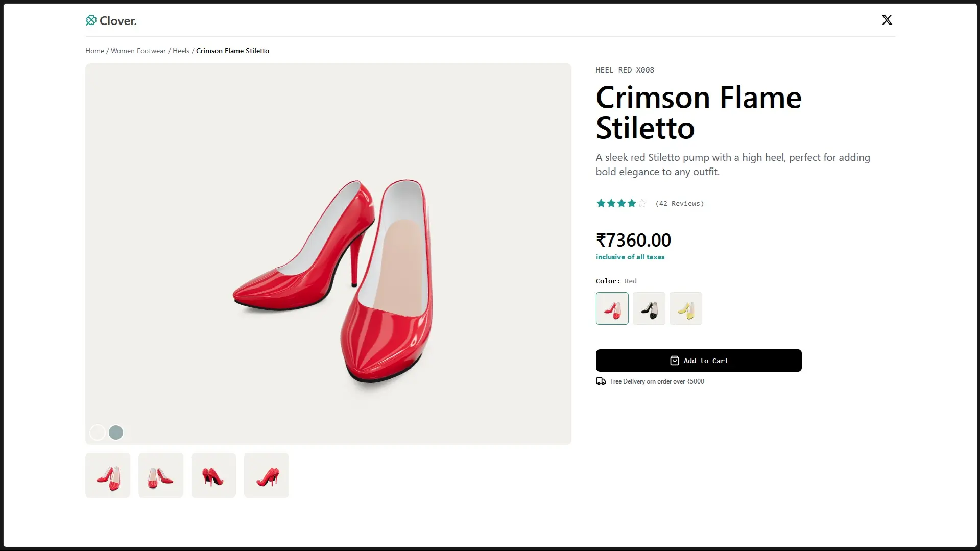Go to Home breadcrumb link
Image resolution: width=980 pixels, height=551 pixels.
click(94, 51)
